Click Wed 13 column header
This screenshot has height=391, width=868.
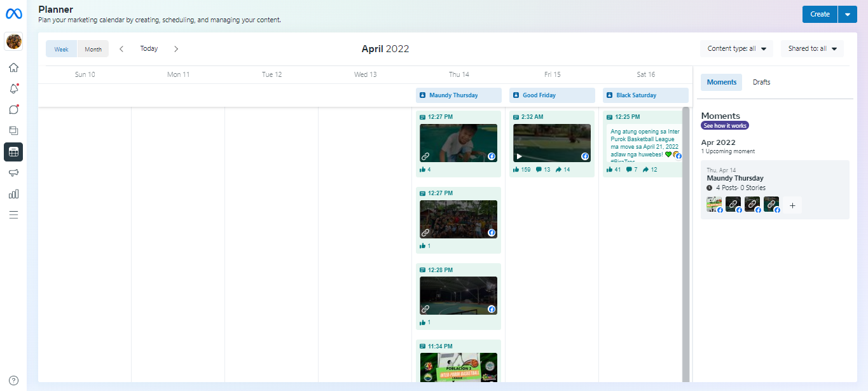coord(365,75)
